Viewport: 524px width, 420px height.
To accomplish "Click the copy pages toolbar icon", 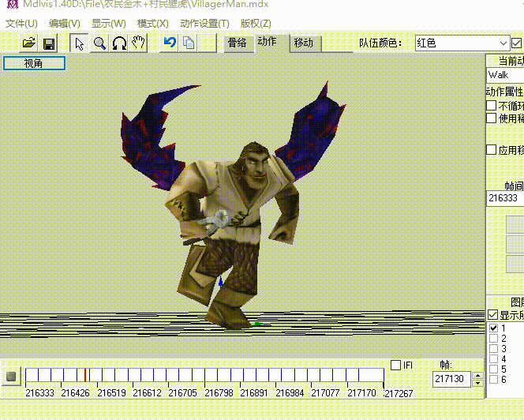I will tap(189, 43).
